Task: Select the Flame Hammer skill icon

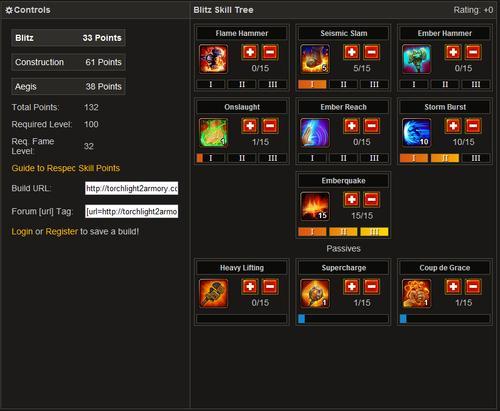Action: [x=213, y=59]
